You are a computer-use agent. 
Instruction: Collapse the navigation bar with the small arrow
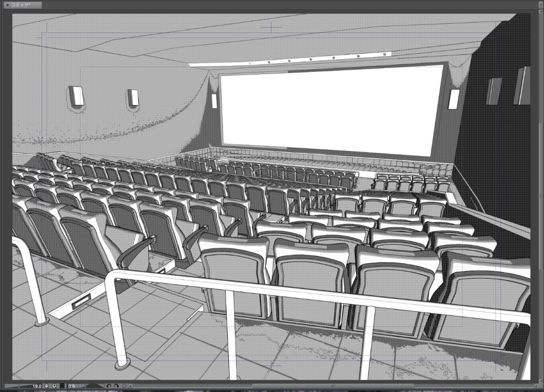[x=131, y=386]
